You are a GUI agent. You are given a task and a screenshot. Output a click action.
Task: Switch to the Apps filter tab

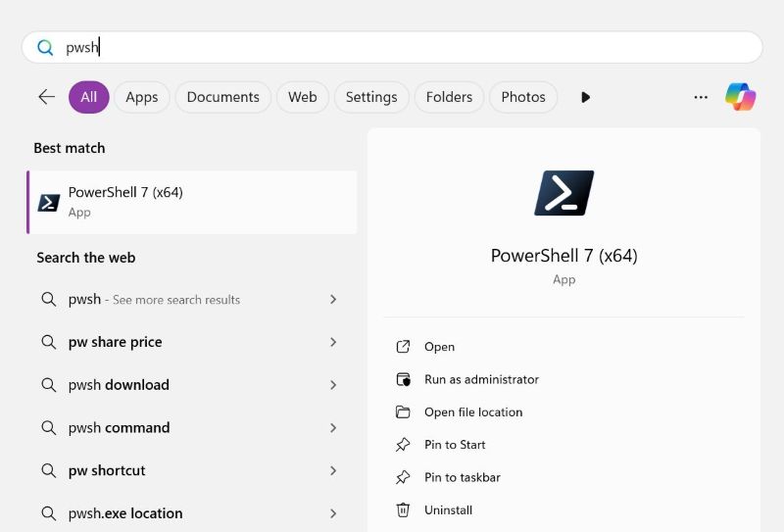coord(142,97)
